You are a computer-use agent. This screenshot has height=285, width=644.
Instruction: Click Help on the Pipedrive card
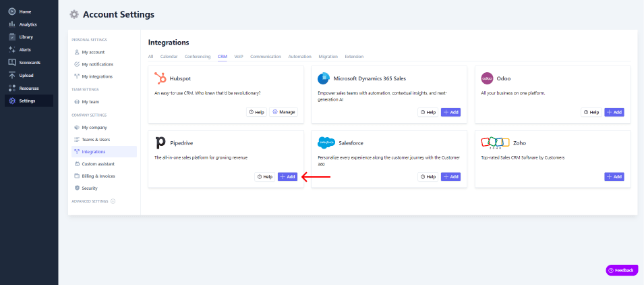(x=265, y=177)
